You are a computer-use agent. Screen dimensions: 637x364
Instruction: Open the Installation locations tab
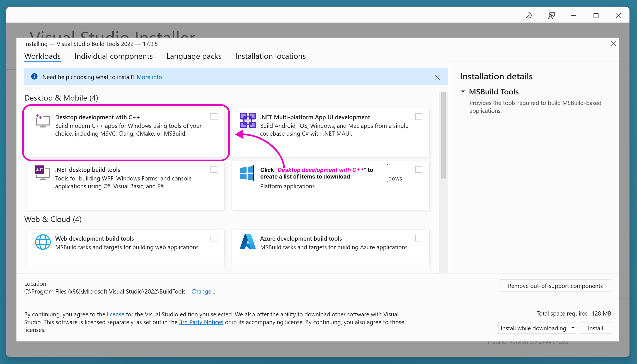pos(270,56)
